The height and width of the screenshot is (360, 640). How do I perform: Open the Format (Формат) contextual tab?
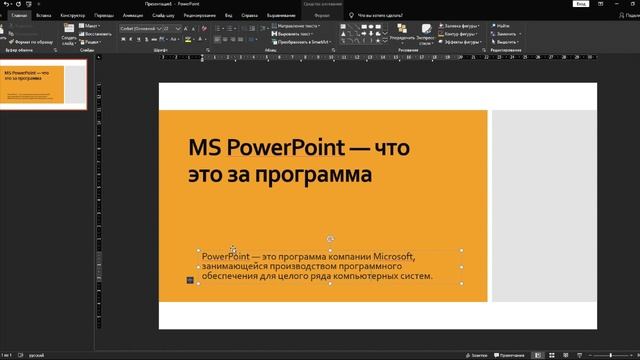pyautogui.click(x=322, y=16)
